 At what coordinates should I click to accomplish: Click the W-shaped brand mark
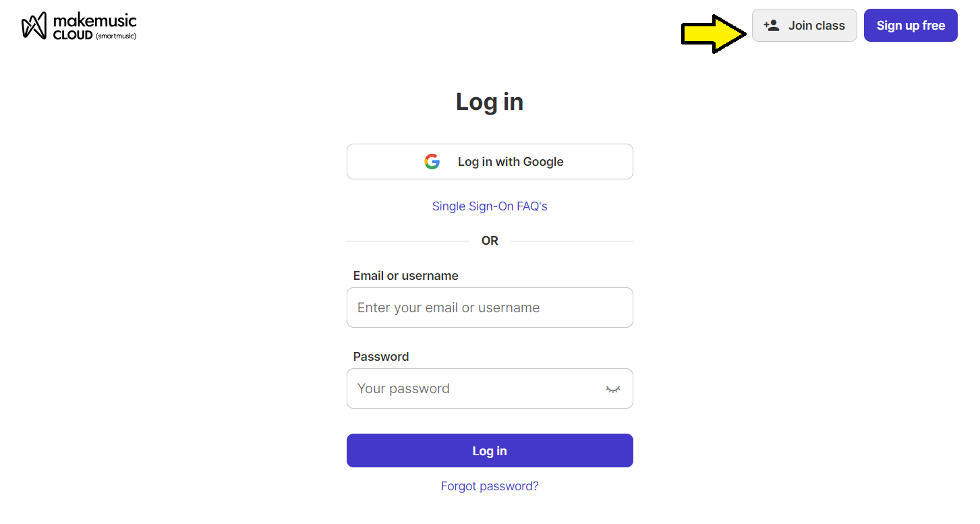point(35,25)
